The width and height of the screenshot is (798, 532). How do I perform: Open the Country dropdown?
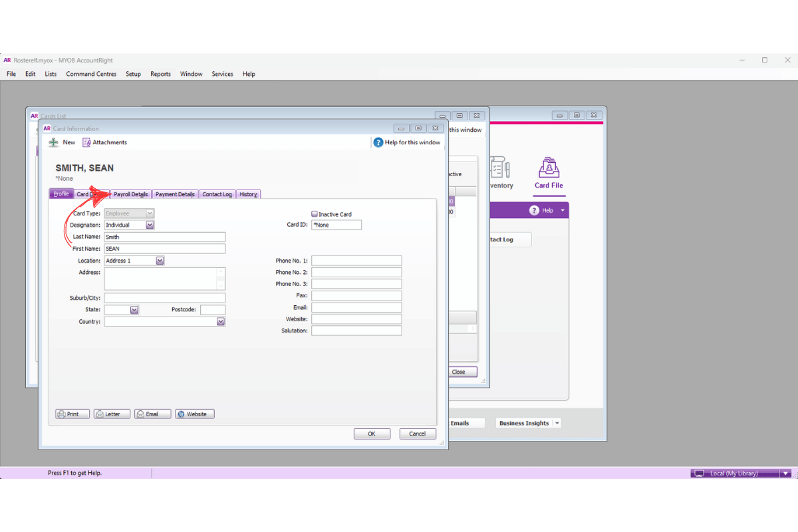point(221,322)
